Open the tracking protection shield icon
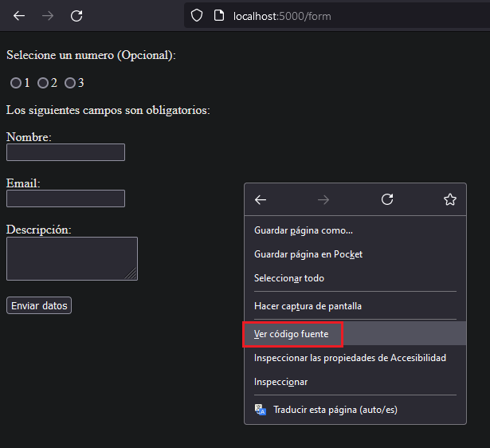The image size is (490, 448). click(197, 15)
